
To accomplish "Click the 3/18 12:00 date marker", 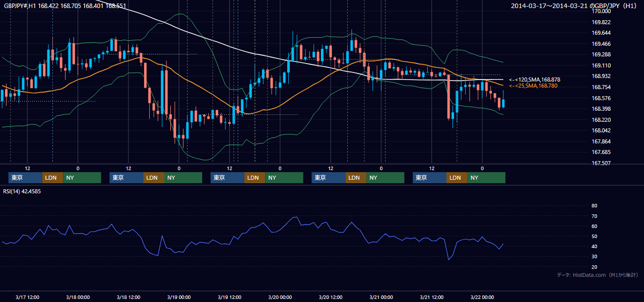I will [x=128, y=297].
